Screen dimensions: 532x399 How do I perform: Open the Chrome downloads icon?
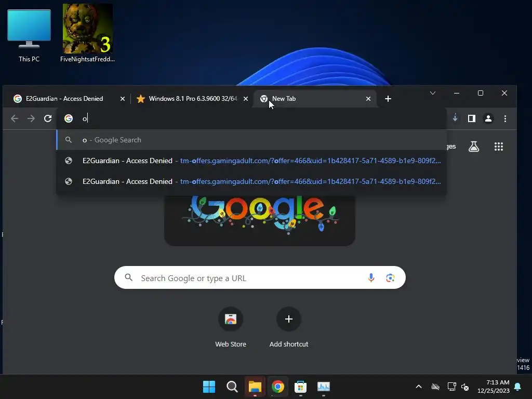click(x=455, y=118)
